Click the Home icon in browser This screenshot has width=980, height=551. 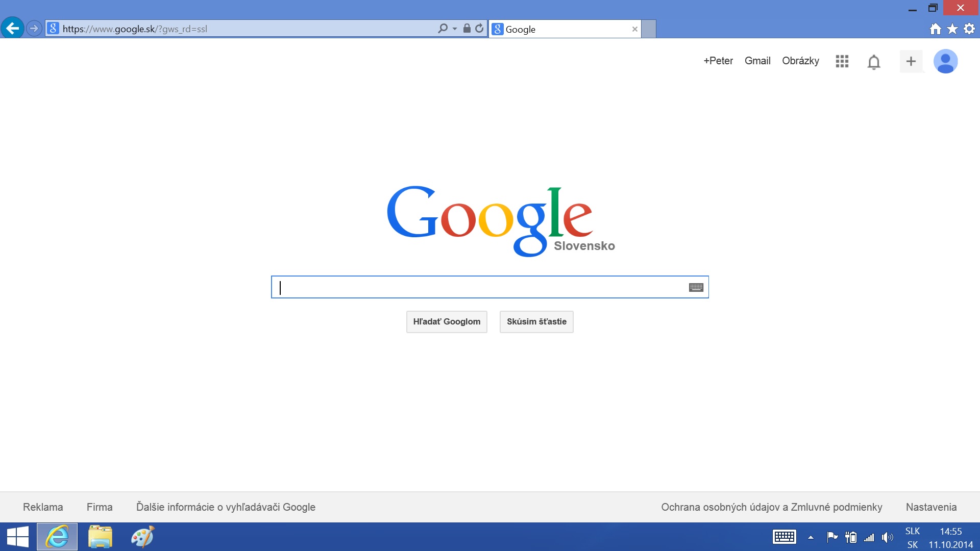click(936, 29)
